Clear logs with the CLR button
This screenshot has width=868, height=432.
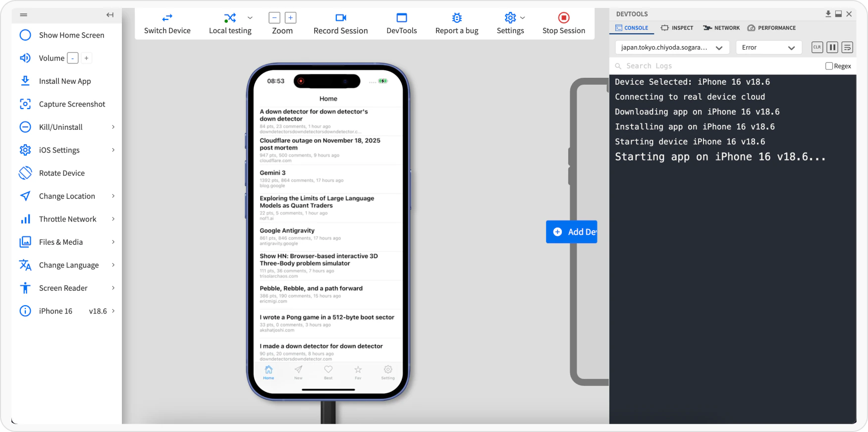point(817,48)
